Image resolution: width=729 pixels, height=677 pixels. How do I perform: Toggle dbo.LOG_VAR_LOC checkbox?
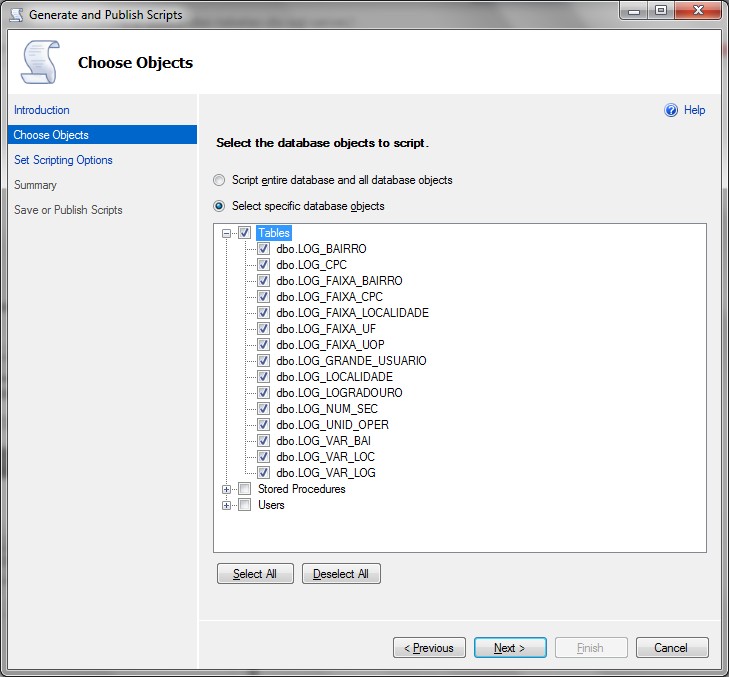point(263,457)
